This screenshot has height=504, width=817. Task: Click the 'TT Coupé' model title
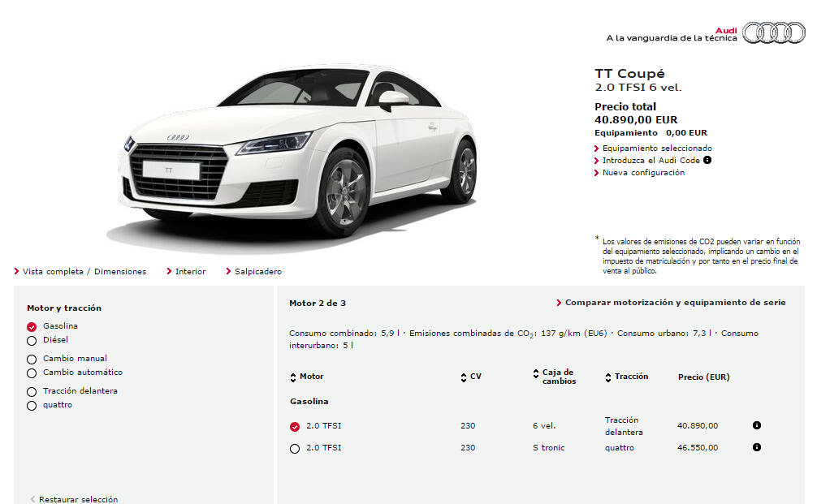coord(629,73)
